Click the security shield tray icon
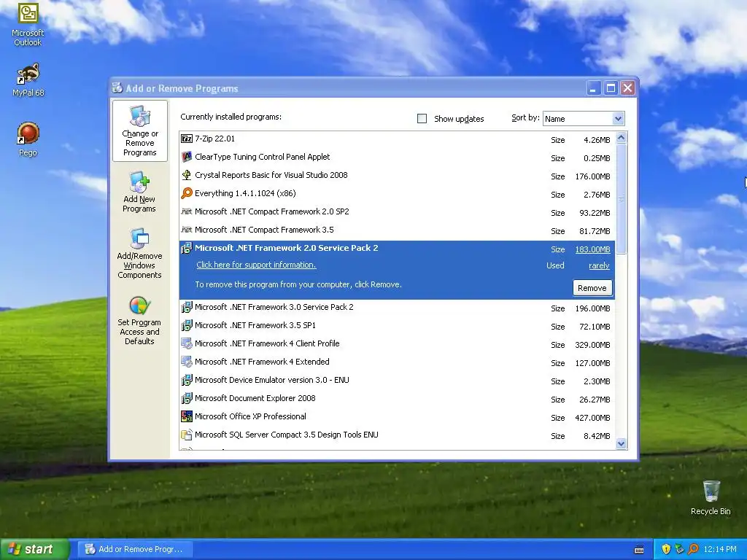 click(x=666, y=549)
